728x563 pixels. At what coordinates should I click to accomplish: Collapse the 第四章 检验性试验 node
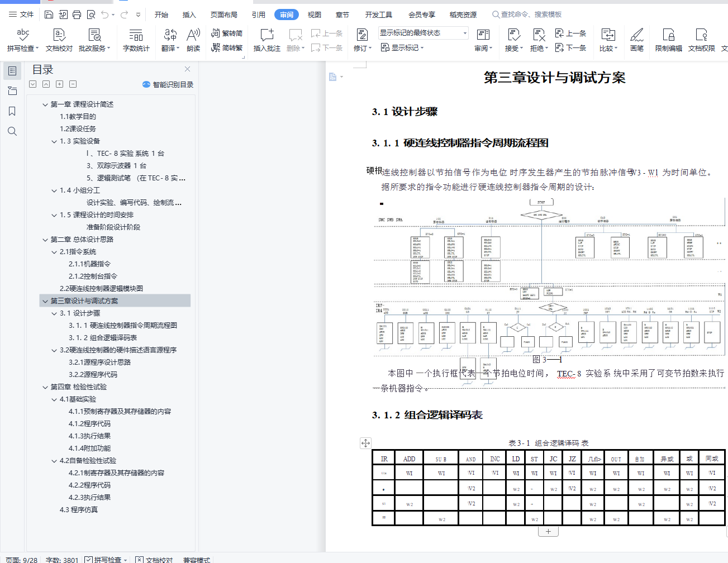click(x=45, y=387)
